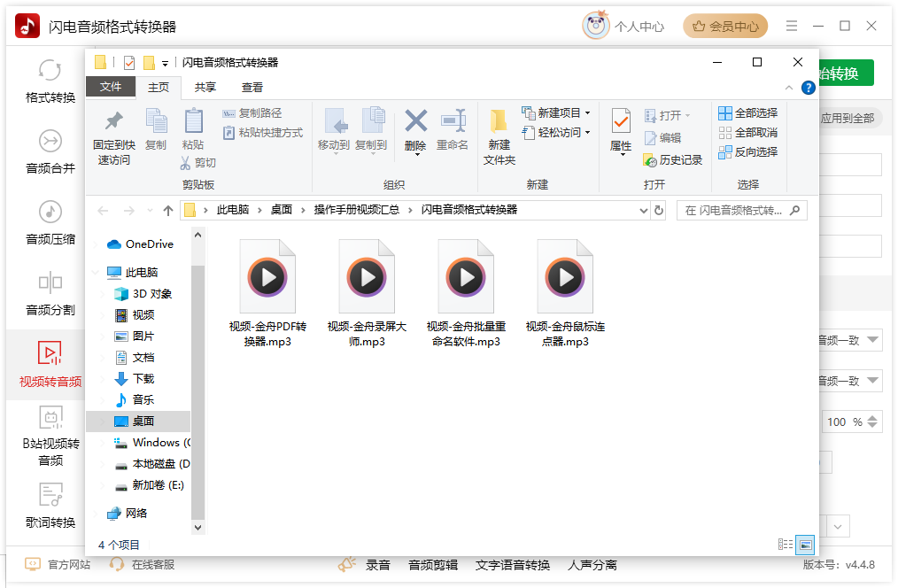Click 操作手册视频汇总 in address path
This screenshot has width=898, height=588.
point(356,210)
